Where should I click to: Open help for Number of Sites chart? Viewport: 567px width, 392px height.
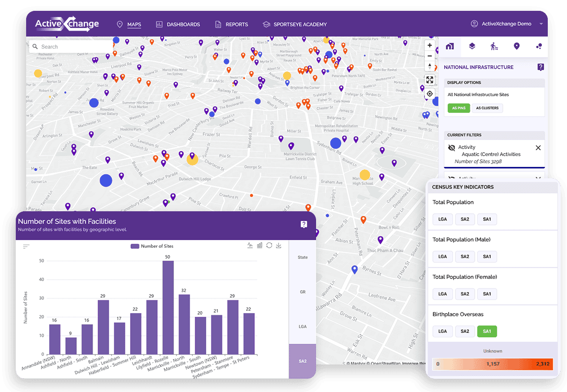coord(304,225)
